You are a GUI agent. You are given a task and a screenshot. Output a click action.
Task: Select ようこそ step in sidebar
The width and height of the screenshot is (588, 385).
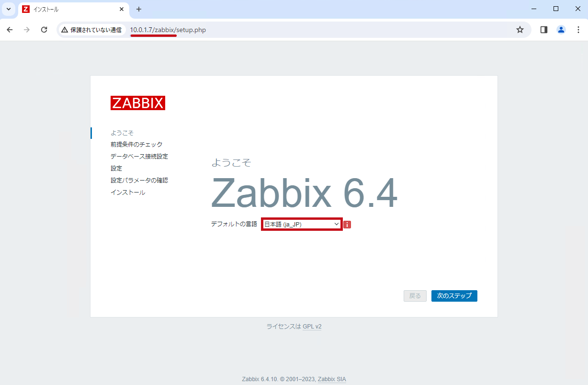point(122,133)
